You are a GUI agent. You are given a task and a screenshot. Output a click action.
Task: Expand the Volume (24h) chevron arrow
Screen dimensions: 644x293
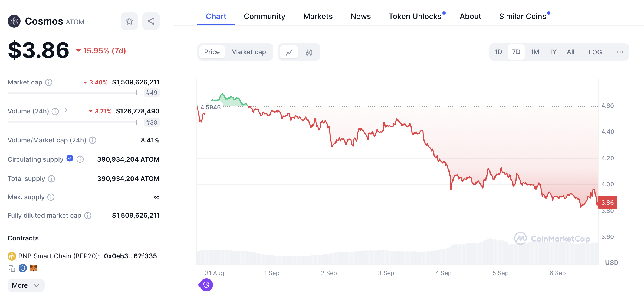66,110
